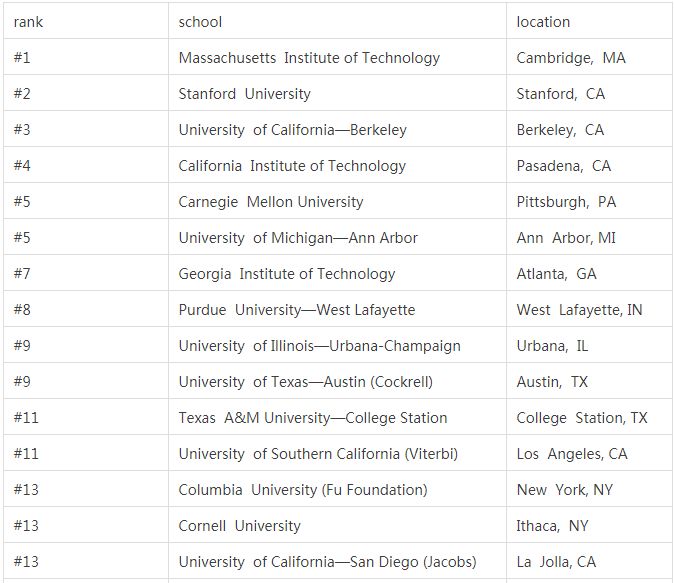Select the Pittsburgh, PA location cell
The width and height of the screenshot is (674, 583).
click(589, 201)
